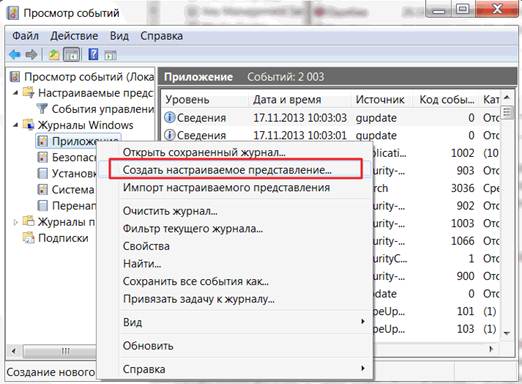
Task: Open the Вид submenu arrow in context menu
Action: pos(363,321)
